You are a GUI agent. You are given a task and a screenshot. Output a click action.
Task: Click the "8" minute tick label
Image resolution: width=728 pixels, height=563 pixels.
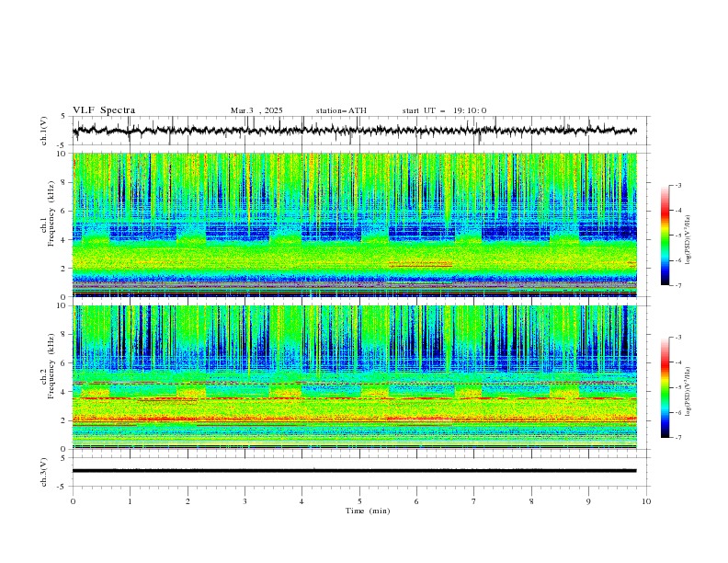coord(531,501)
